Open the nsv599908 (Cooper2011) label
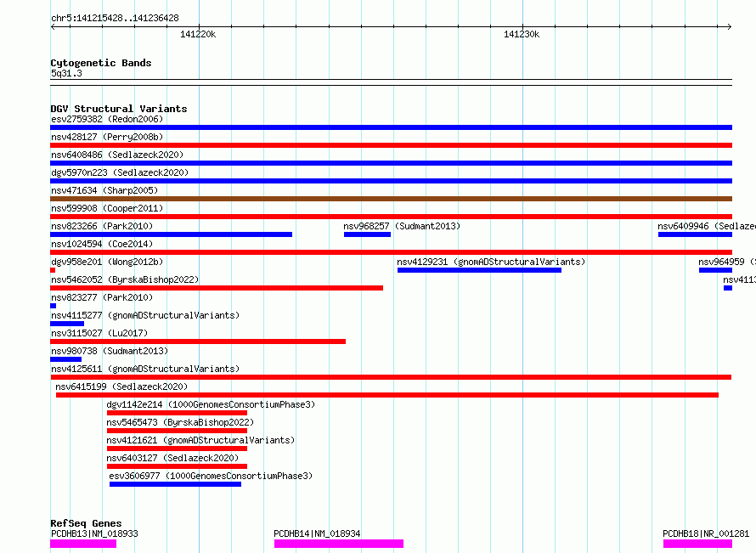 click(107, 208)
